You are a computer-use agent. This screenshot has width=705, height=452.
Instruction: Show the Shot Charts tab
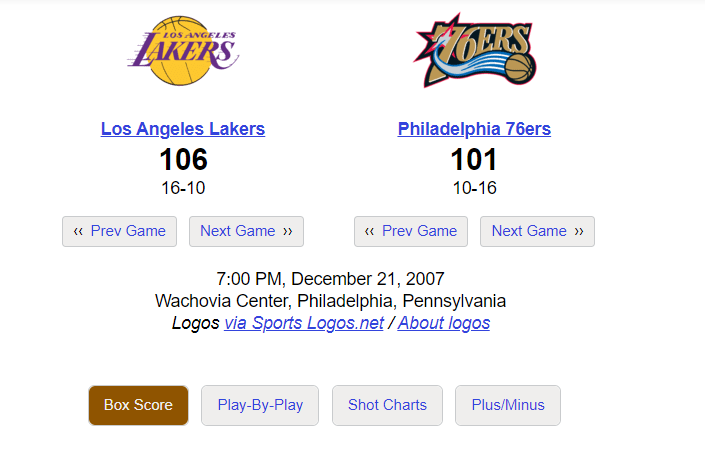click(x=387, y=405)
